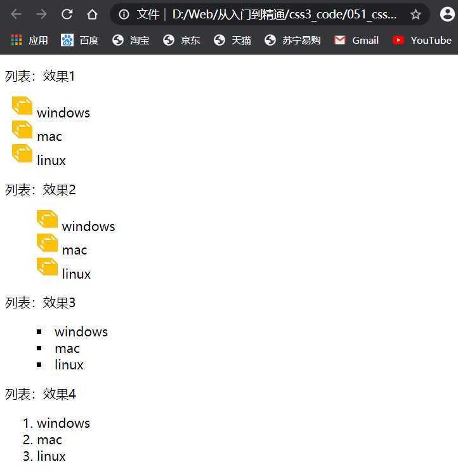View site information icon in address bar
The image size is (458, 476).
[x=124, y=14]
